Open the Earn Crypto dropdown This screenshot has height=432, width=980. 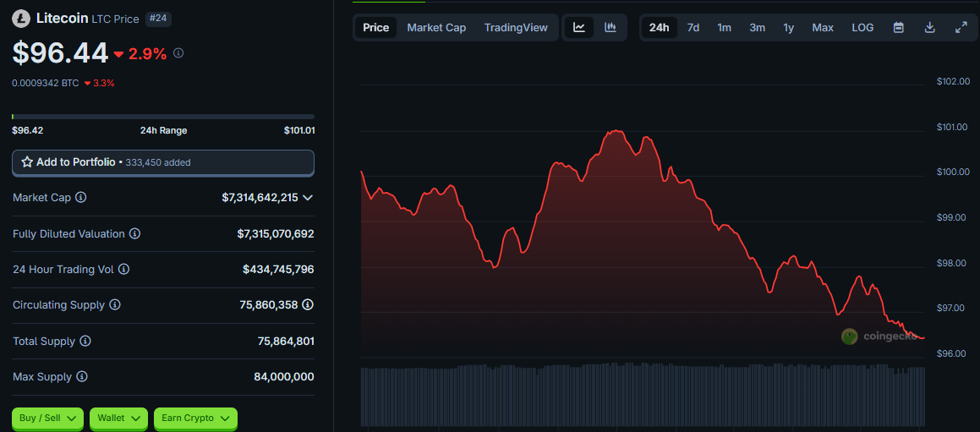coord(195,418)
